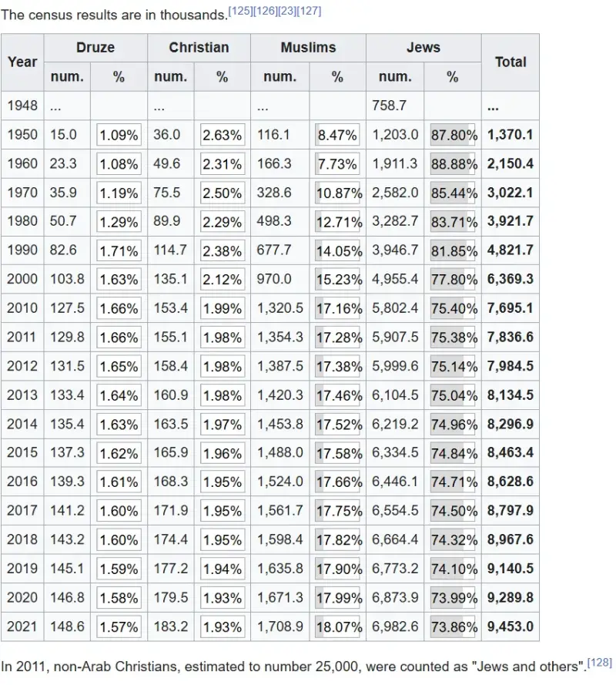Click the 18.07% Muslims percentage bar for 2021
This screenshot has width=616, height=685.
click(x=339, y=627)
